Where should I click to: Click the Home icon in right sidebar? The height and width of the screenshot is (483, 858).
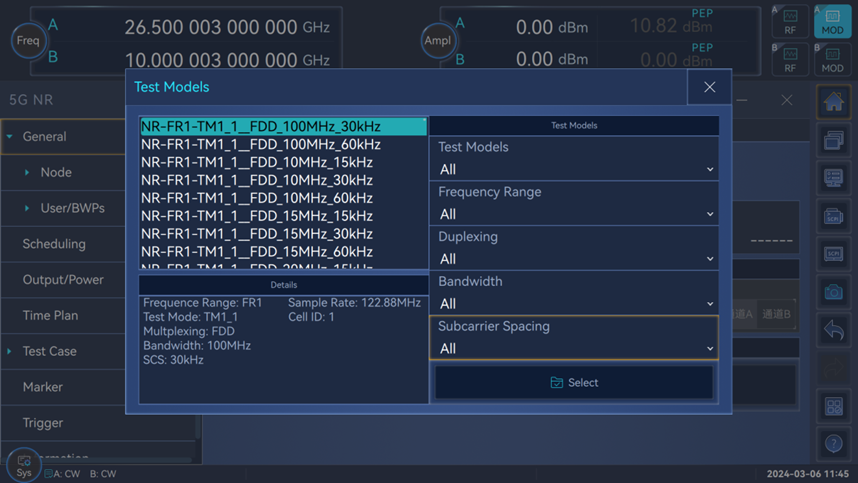click(x=833, y=101)
